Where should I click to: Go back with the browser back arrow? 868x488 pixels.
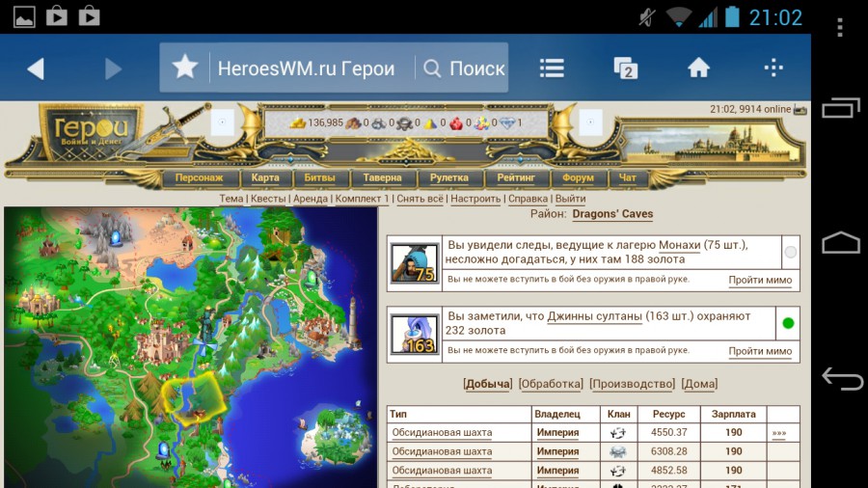pyautogui.click(x=36, y=69)
